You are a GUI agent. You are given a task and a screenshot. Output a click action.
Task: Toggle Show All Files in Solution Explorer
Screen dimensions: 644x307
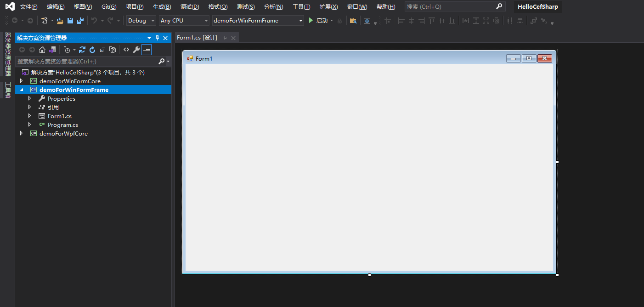coord(113,50)
